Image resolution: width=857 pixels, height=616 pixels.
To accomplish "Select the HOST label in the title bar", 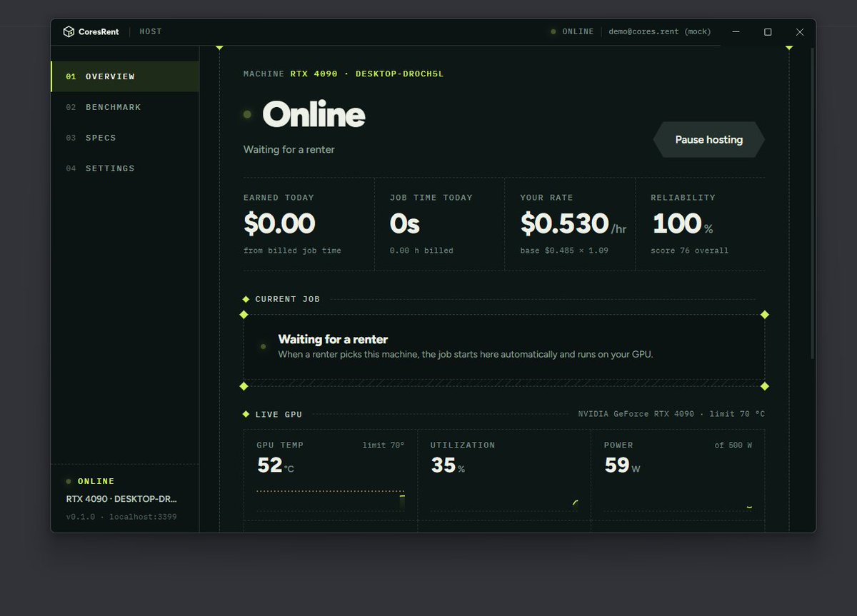I will click(151, 31).
